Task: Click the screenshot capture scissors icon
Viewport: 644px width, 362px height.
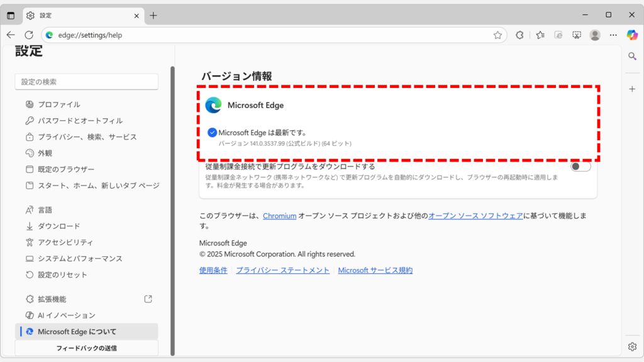Action: [x=577, y=35]
